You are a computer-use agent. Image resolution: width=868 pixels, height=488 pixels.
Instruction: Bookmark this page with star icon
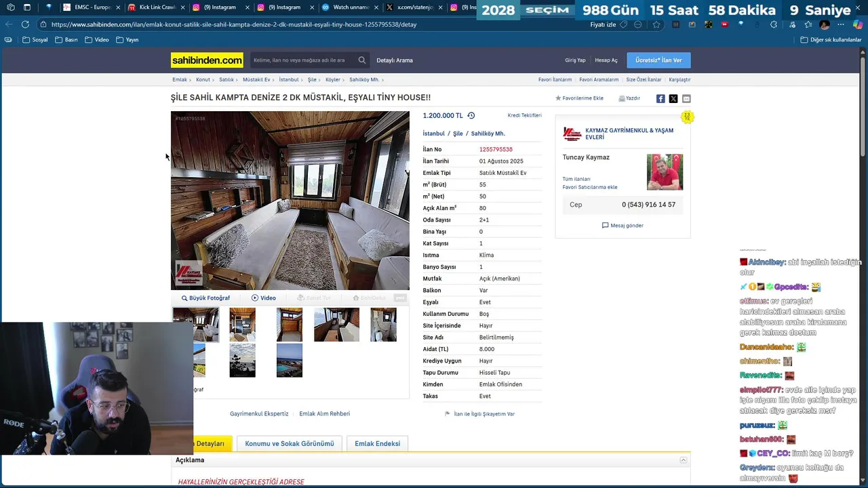tap(656, 24)
